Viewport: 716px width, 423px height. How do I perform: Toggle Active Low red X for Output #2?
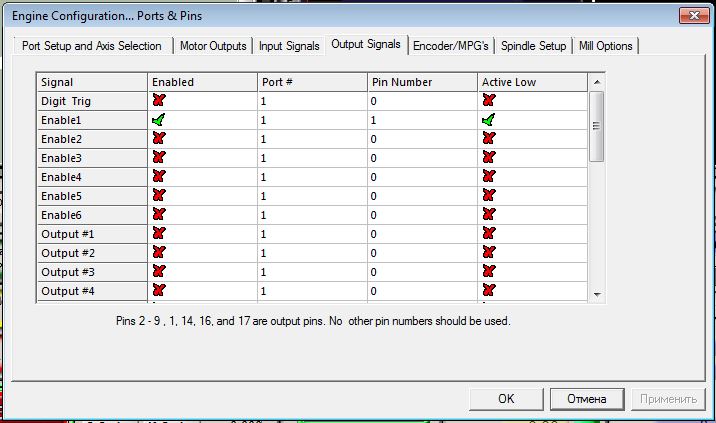489,253
